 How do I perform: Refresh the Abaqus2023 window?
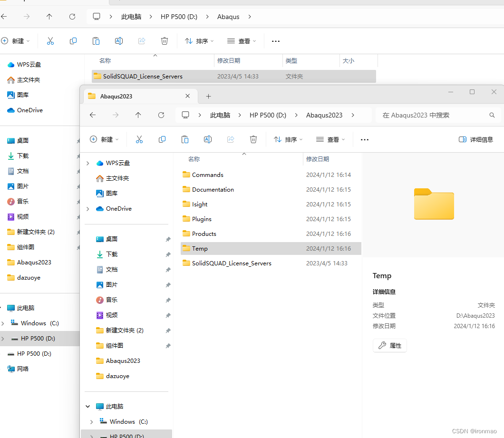pos(161,115)
